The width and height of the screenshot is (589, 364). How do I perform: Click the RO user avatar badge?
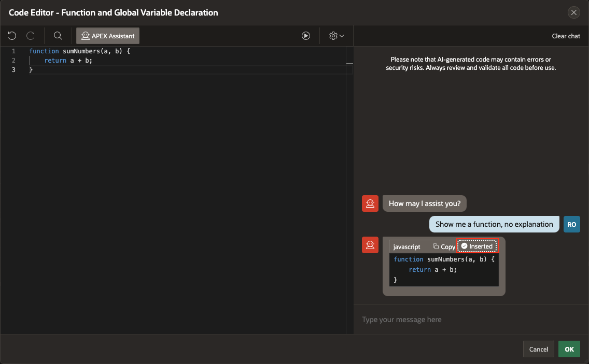tap(571, 224)
